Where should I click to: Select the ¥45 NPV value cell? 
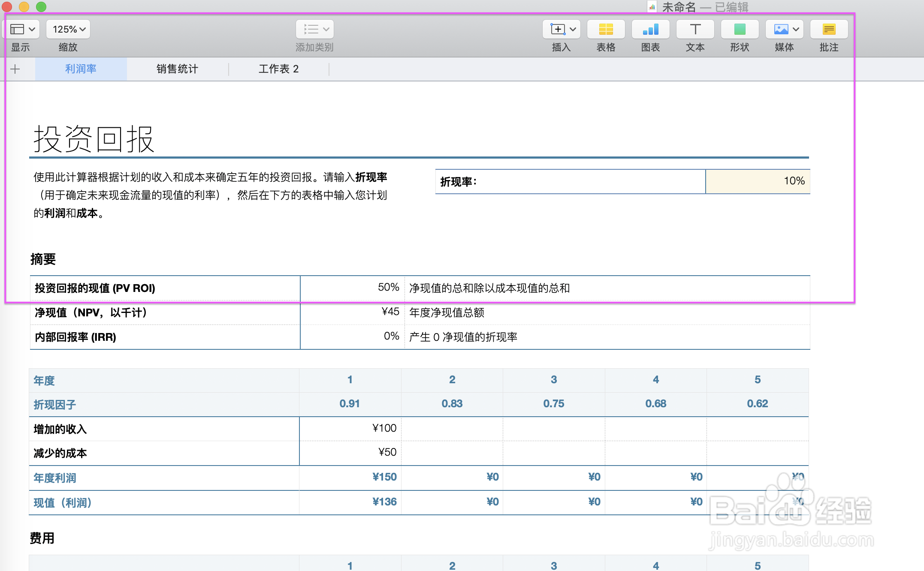click(352, 312)
